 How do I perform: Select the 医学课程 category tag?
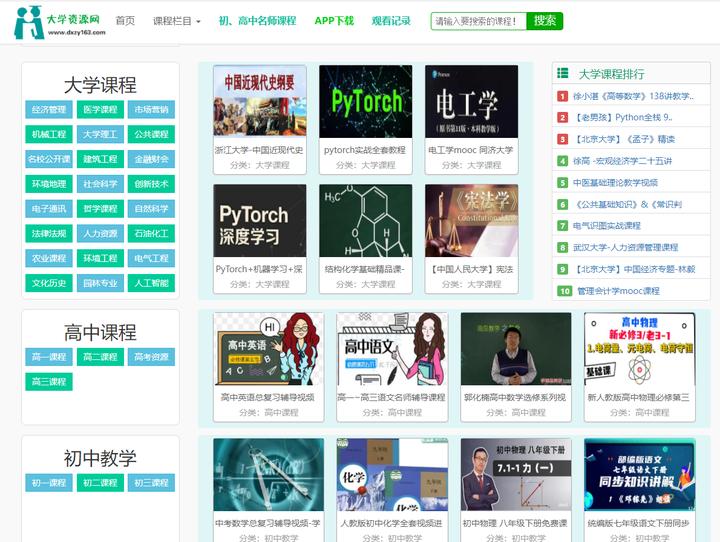click(x=100, y=109)
